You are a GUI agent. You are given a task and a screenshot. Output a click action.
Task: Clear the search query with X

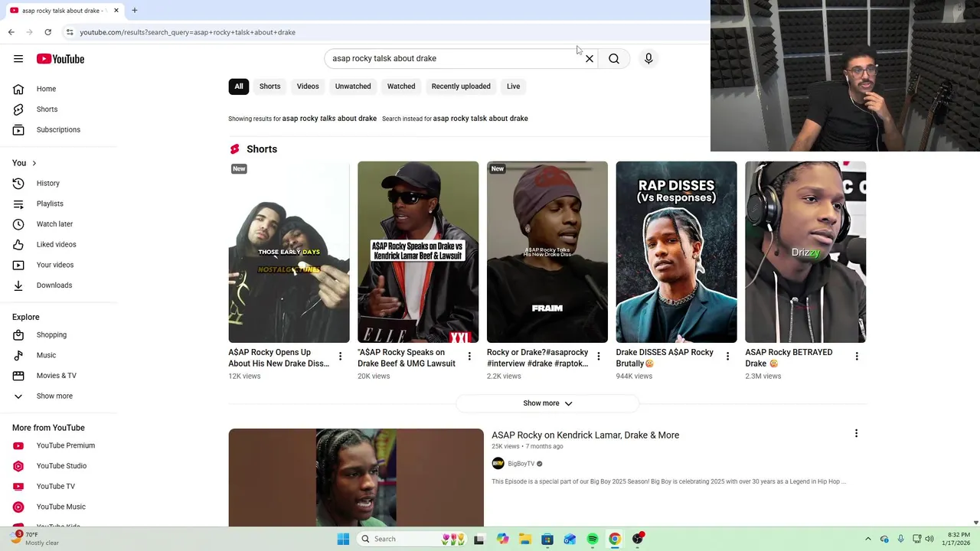point(590,59)
